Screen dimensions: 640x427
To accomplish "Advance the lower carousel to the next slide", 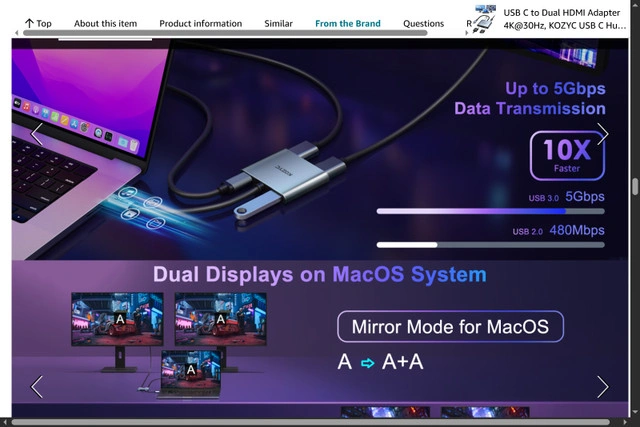I will (x=602, y=386).
